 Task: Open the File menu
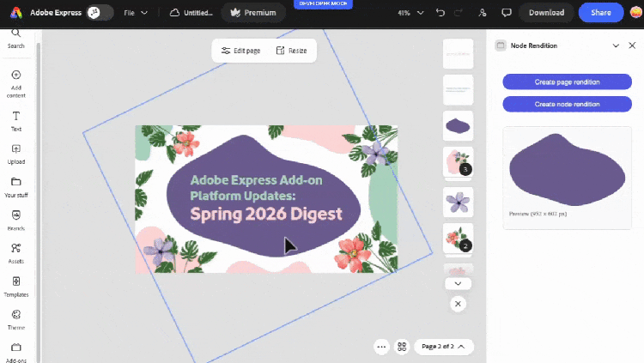135,13
